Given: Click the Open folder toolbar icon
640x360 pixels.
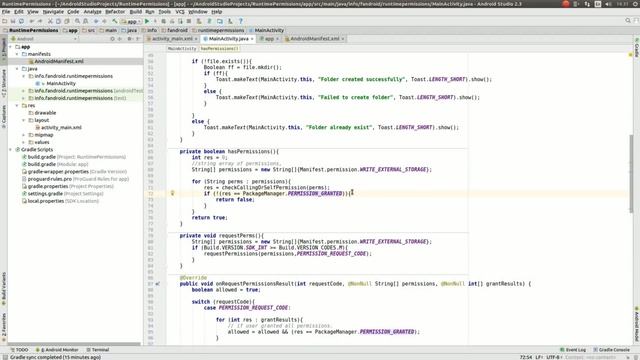Looking at the screenshot, I should [x=4, y=21].
